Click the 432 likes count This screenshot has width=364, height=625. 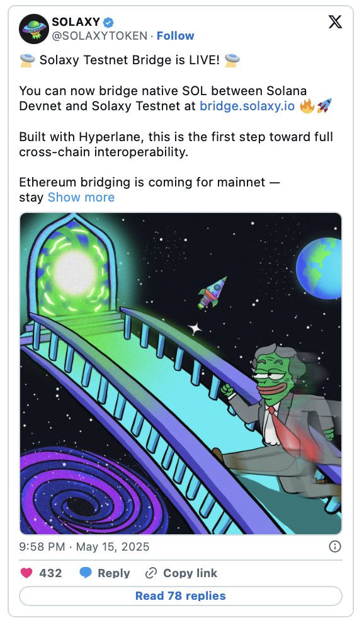point(50,573)
